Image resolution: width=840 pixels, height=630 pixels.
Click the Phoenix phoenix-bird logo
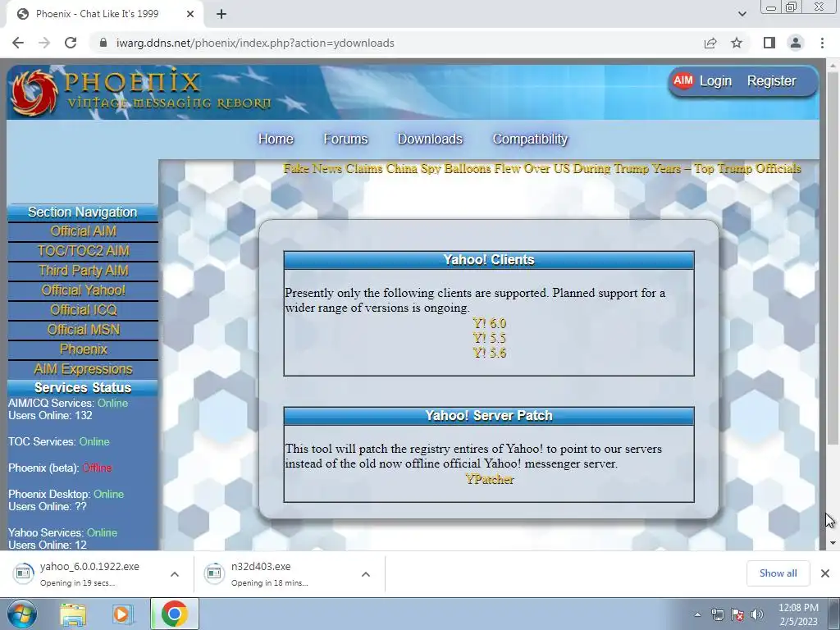[34, 92]
